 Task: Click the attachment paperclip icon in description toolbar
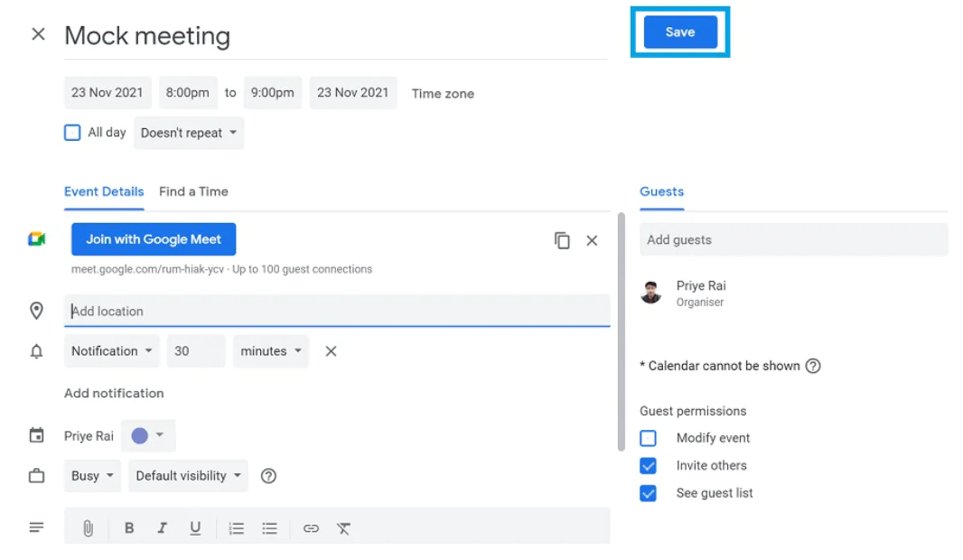[x=88, y=527]
